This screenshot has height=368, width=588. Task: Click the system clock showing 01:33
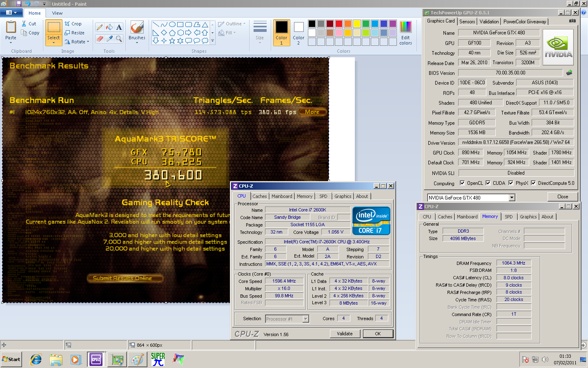[x=565, y=356]
